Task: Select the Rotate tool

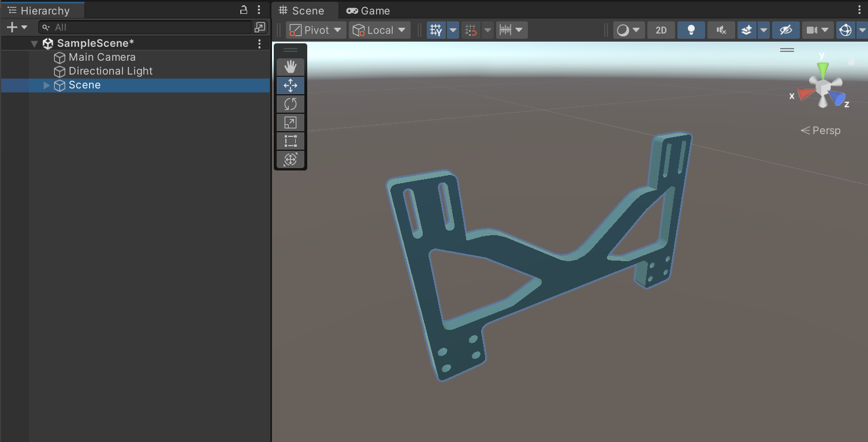Action: click(x=290, y=104)
